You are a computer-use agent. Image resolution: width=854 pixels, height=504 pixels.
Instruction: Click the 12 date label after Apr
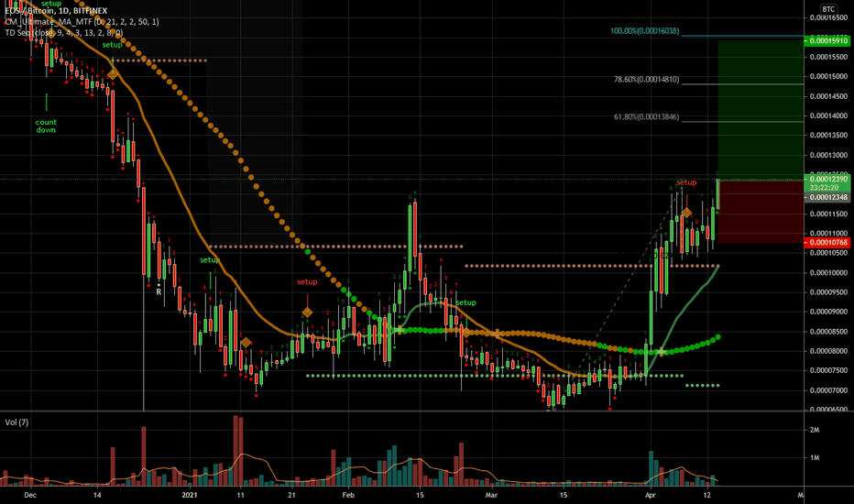pyautogui.click(x=707, y=495)
